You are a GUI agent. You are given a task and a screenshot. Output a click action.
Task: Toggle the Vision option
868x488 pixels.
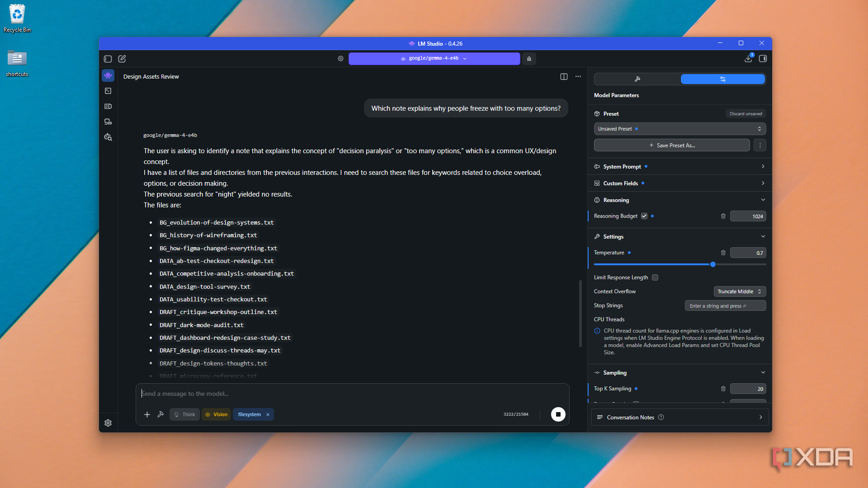click(x=216, y=414)
